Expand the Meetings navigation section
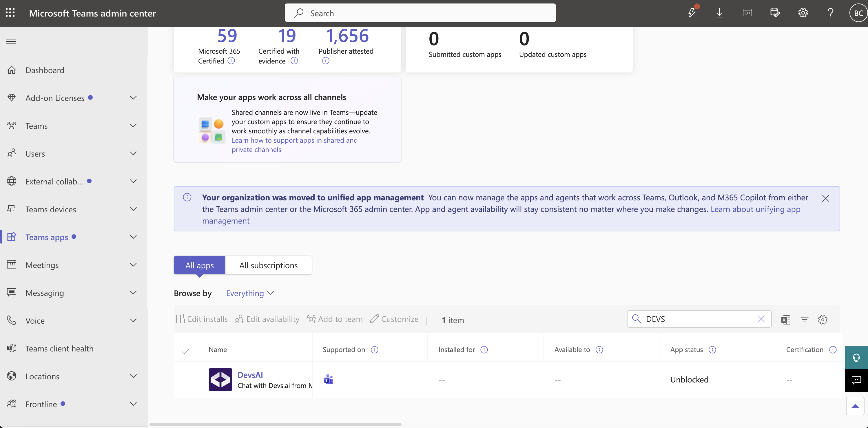The image size is (868, 428). click(x=134, y=265)
